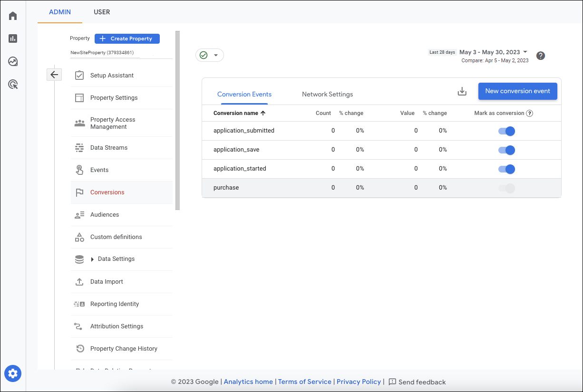Image resolution: width=583 pixels, height=392 pixels.
Task: Open the Home icon in left rail
Action: (13, 16)
